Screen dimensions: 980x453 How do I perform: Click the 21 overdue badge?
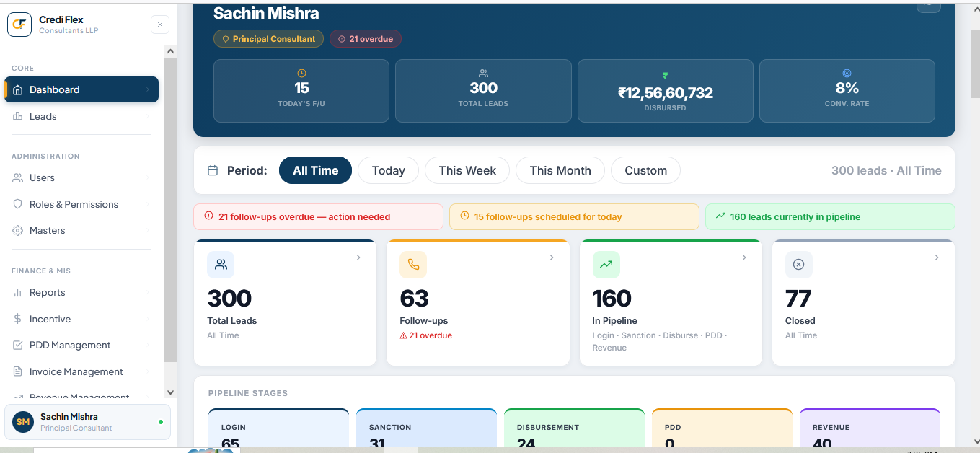click(x=366, y=39)
